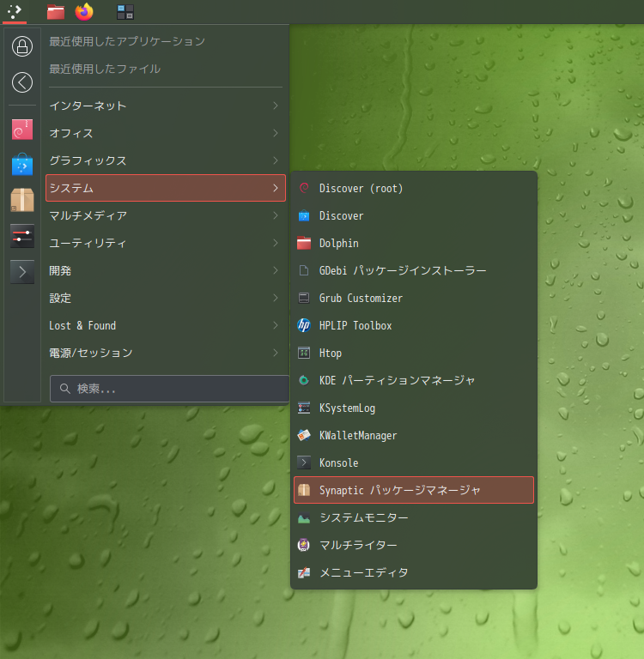The height and width of the screenshot is (659, 644).
Task: Open the Synaptic package box favorite in the sidebar
Action: click(x=22, y=200)
